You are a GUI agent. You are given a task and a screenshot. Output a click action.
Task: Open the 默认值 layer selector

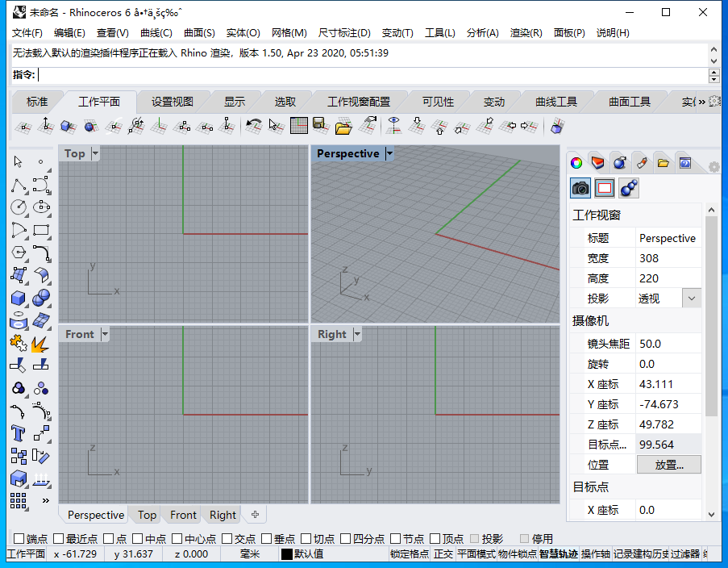[x=309, y=554]
